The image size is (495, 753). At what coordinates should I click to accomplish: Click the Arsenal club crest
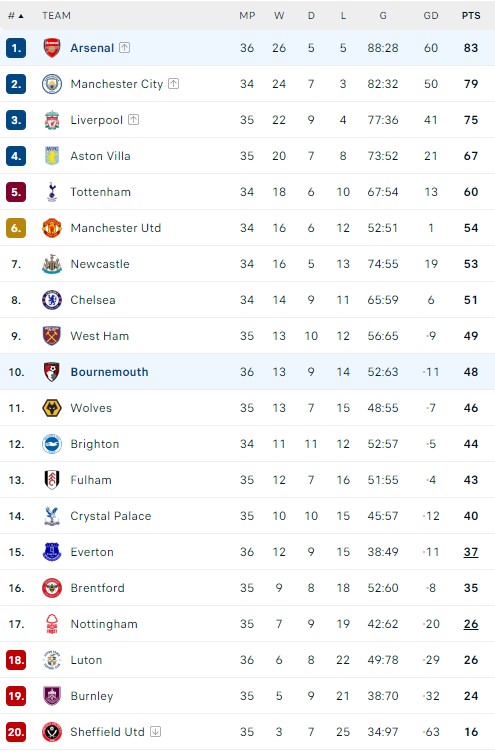click(x=52, y=48)
